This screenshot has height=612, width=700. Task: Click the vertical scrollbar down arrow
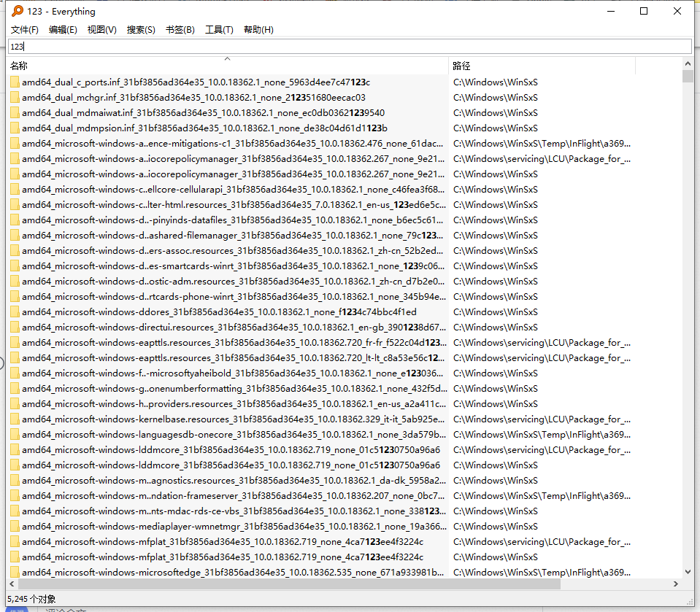pyautogui.click(x=688, y=572)
